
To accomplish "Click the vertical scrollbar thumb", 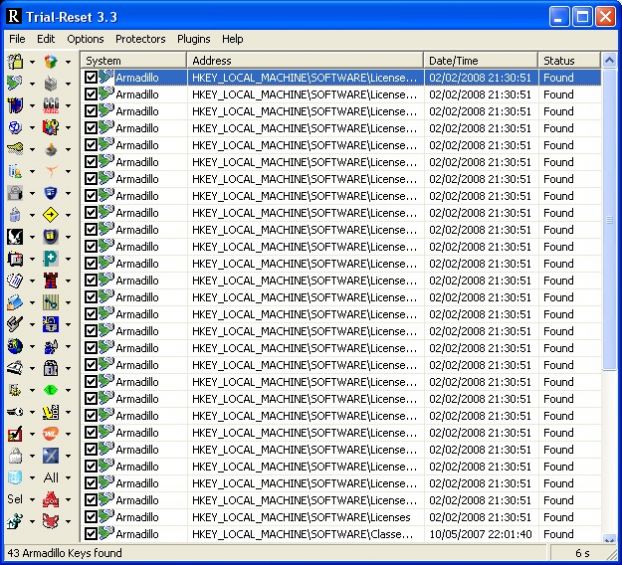I will [x=609, y=220].
